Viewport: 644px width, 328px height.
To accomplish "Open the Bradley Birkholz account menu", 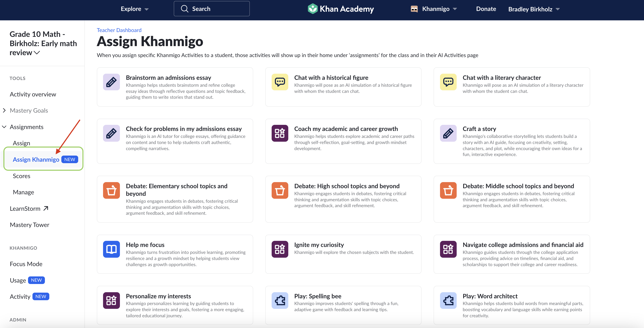I will coord(534,9).
